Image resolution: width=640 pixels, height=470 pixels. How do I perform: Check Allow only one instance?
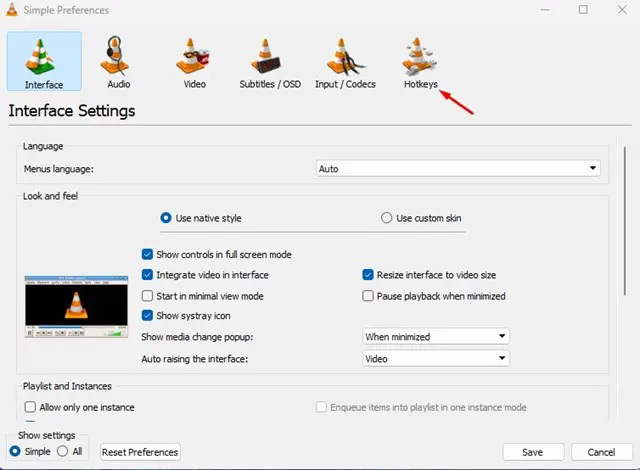coord(30,407)
